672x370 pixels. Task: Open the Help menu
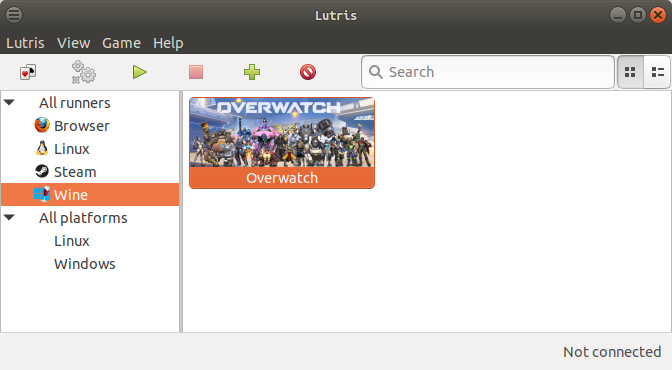pos(168,43)
